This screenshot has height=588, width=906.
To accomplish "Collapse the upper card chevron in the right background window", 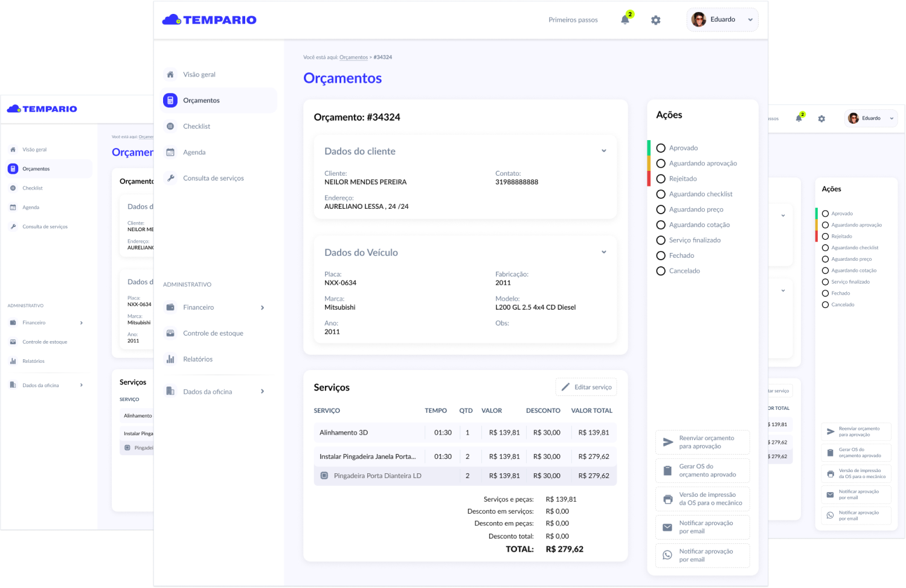I will pyautogui.click(x=783, y=216).
